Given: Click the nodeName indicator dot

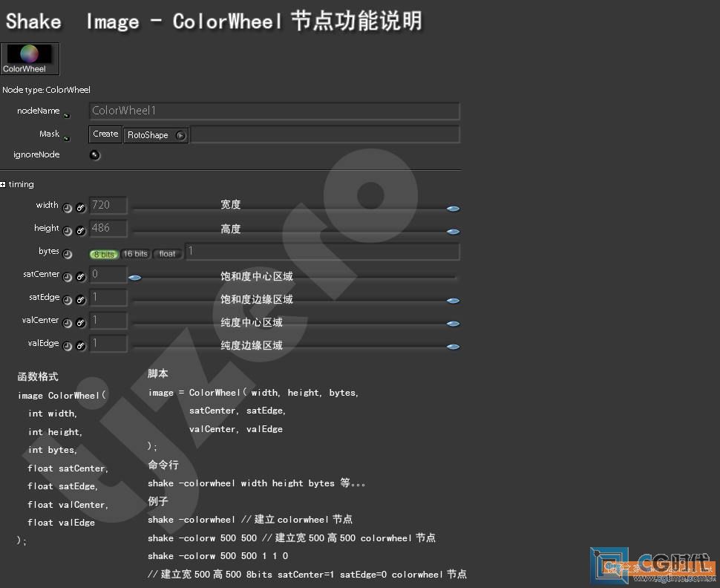Looking at the screenshot, I should 67,116.
